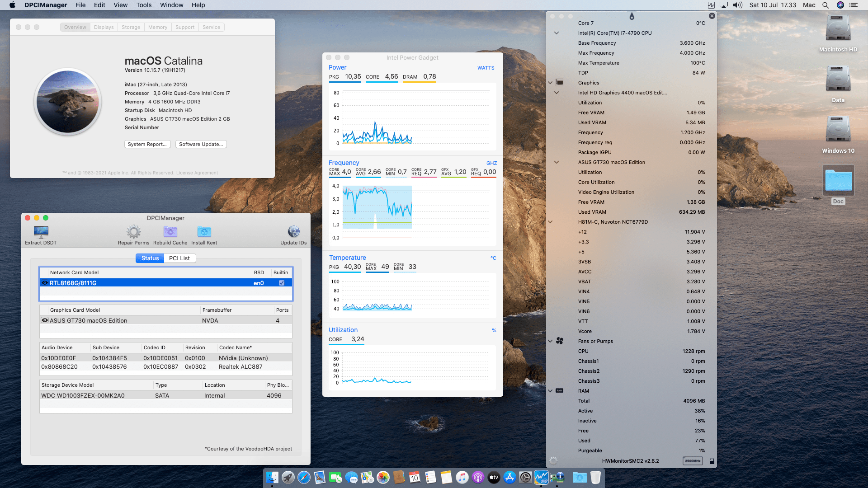The image size is (868, 488).
Task: Click License Agreement link in About This Mac
Action: pos(197,173)
